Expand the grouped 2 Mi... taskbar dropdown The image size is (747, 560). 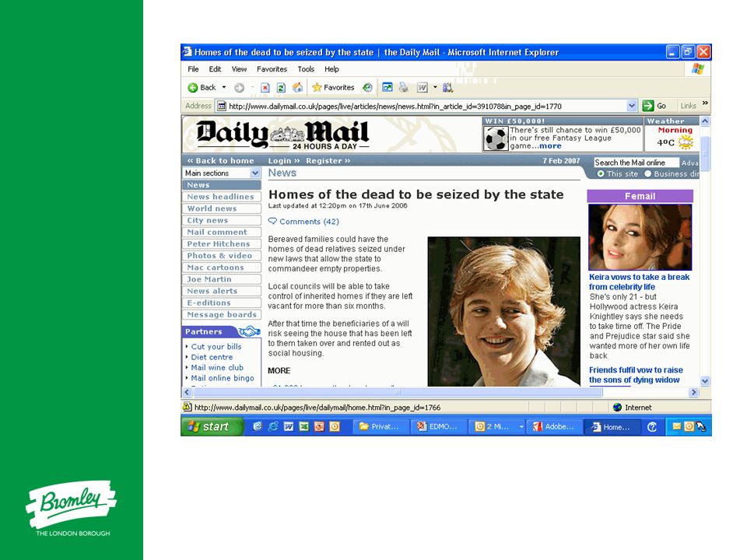coord(521,427)
